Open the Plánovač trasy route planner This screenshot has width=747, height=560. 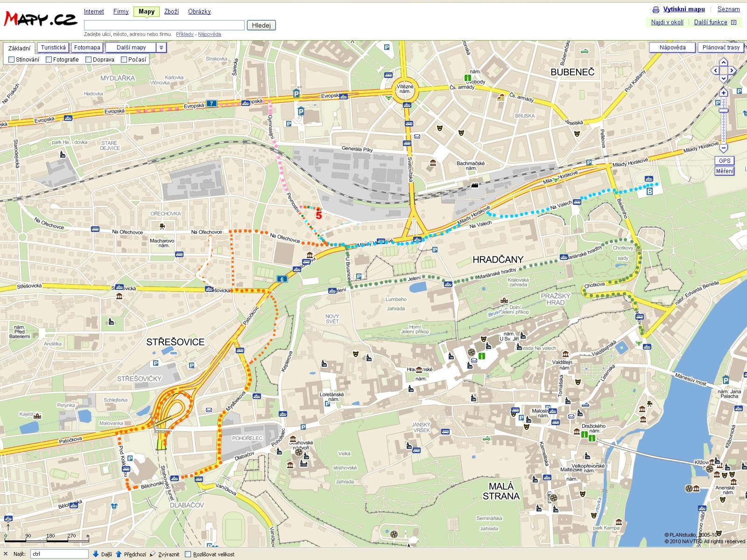coord(720,47)
